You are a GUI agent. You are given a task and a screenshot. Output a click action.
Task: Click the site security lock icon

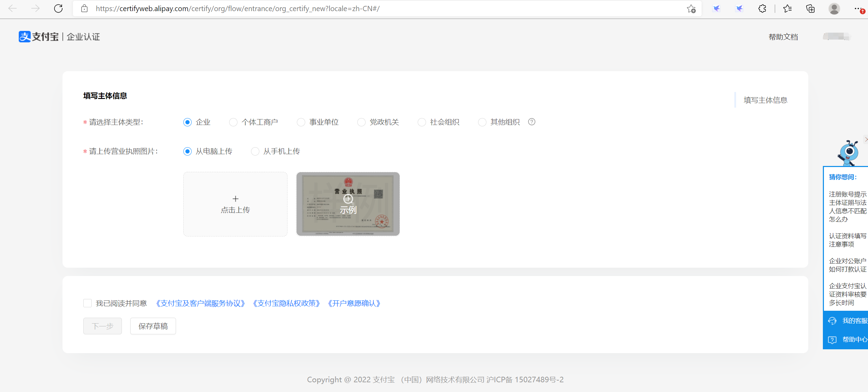pyautogui.click(x=84, y=9)
